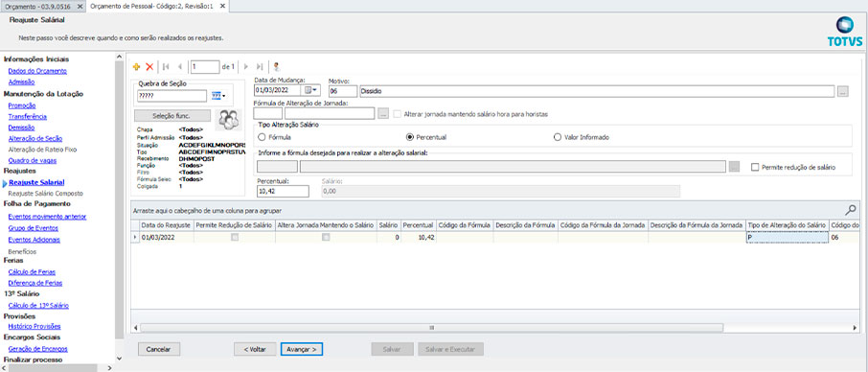Open Eventos movimento anterior step
Screen dimensions: 868x372
pyautogui.click(x=48, y=217)
